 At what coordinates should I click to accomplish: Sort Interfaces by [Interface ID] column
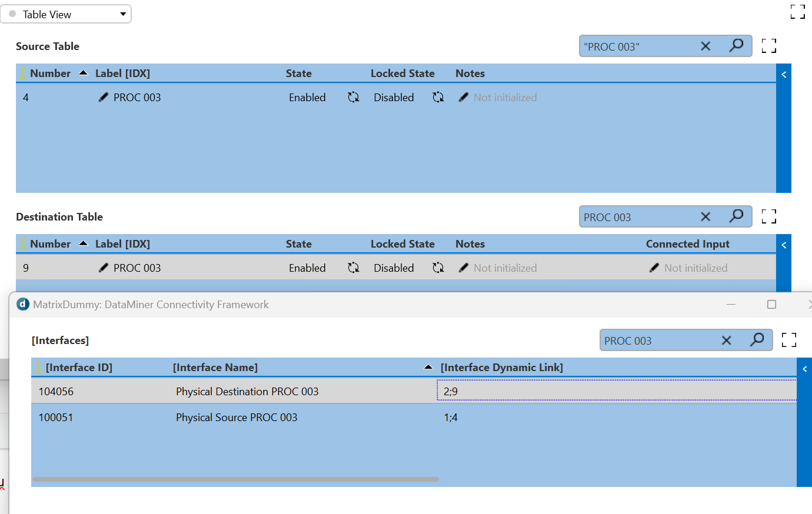pyautogui.click(x=79, y=368)
